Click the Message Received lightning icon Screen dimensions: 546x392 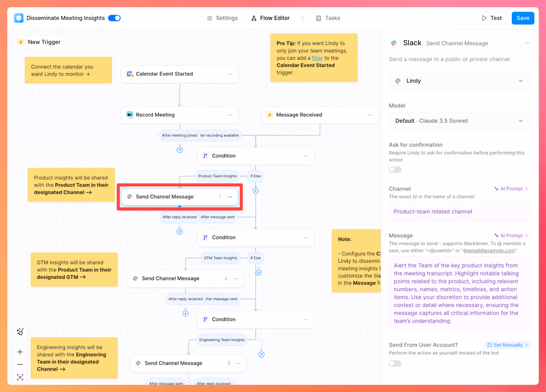[270, 115]
